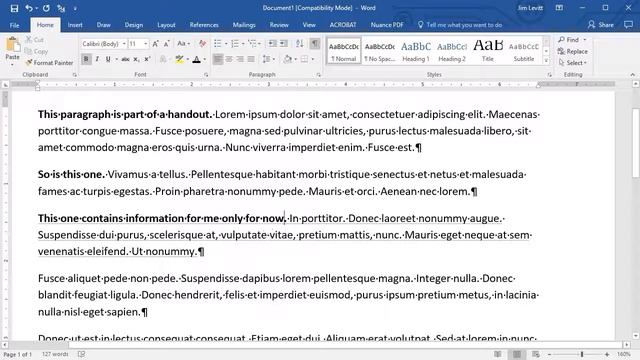Image resolution: width=640 pixels, height=360 pixels.
Task: Open the File tab
Action: (14, 25)
